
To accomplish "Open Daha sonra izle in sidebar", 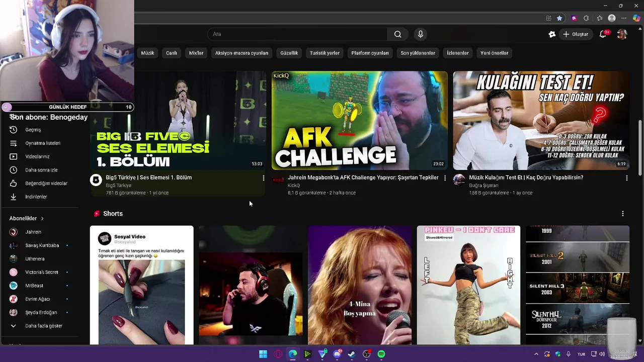I will (41, 170).
